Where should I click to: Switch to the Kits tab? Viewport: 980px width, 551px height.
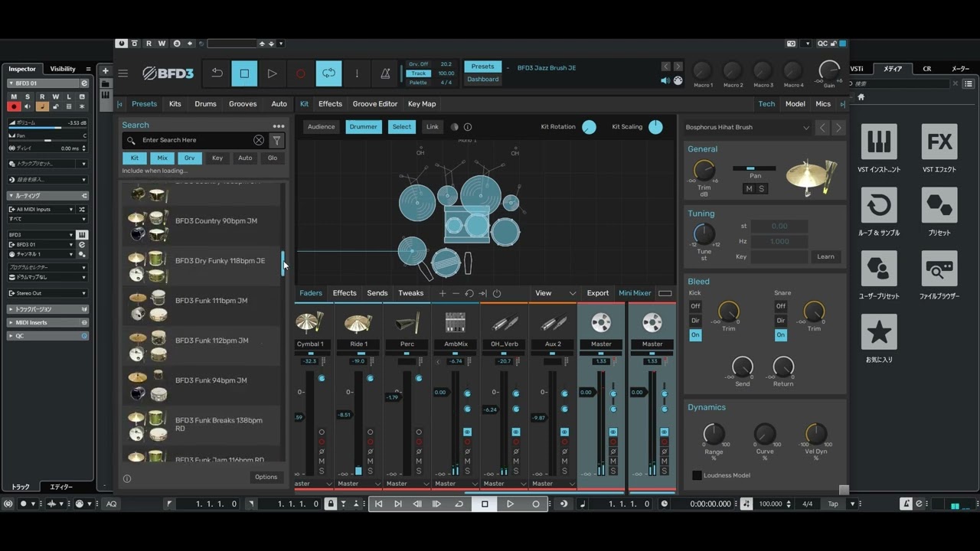pos(175,104)
